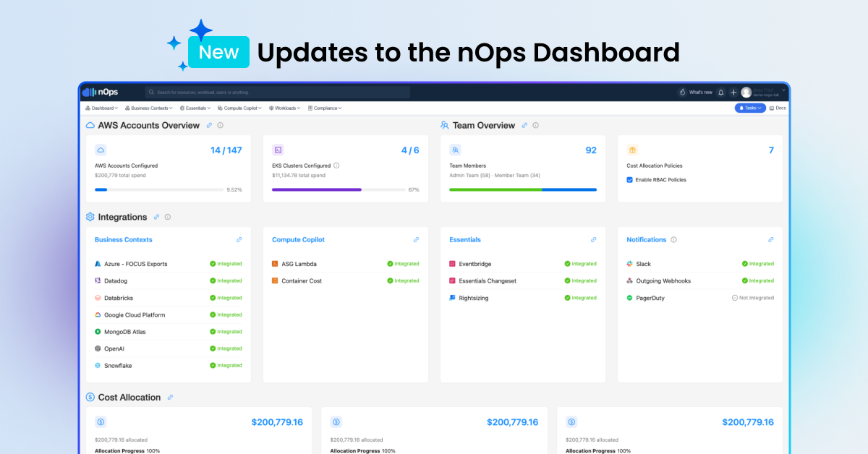Show info icon beside Team Overview
868x454 pixels.
coord(535,125)
